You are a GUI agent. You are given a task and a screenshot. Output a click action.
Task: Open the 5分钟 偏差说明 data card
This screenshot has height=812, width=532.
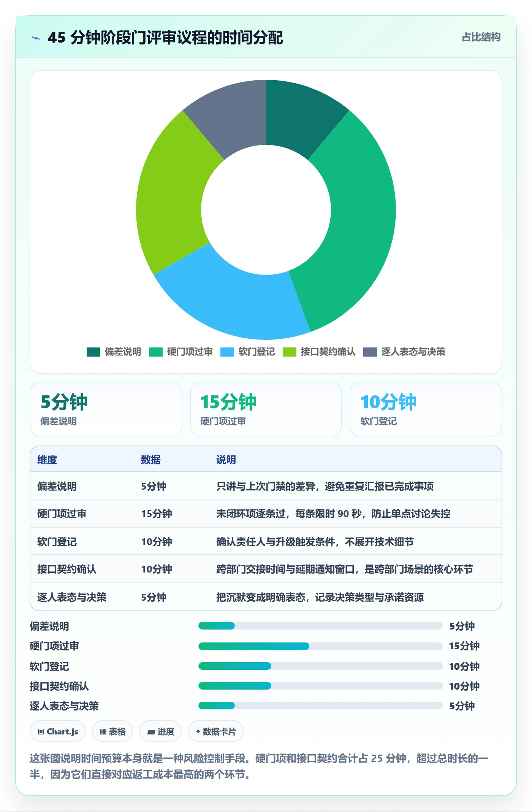pyautogui.click(x=106, y=409)
